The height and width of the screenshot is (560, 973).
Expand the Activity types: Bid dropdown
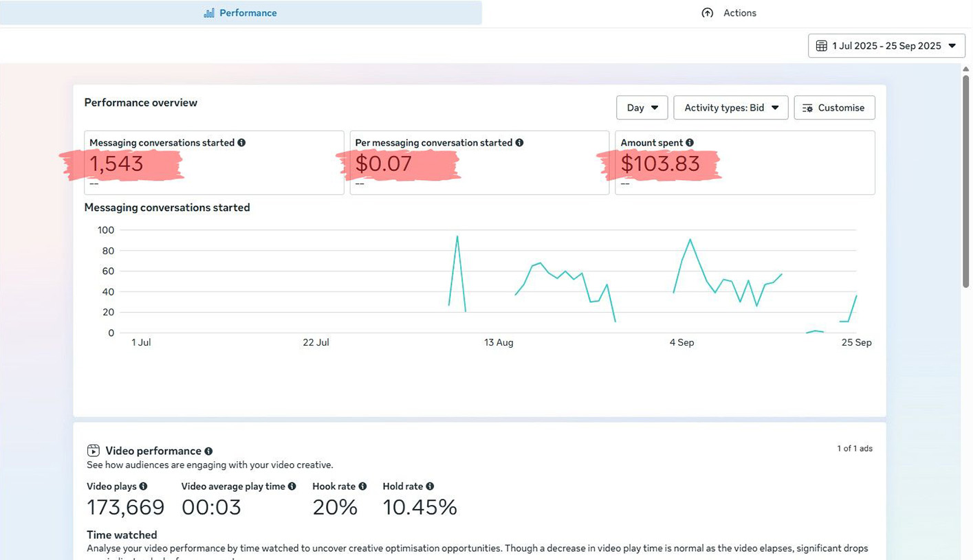click(x=730, y=108)
